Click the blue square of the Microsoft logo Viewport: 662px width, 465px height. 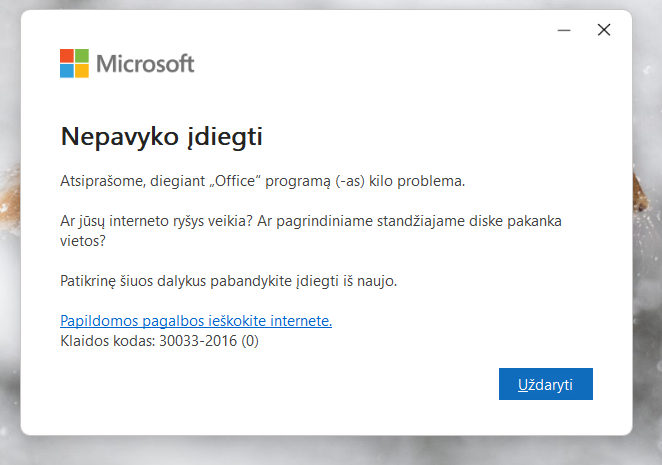pos(67,71)
